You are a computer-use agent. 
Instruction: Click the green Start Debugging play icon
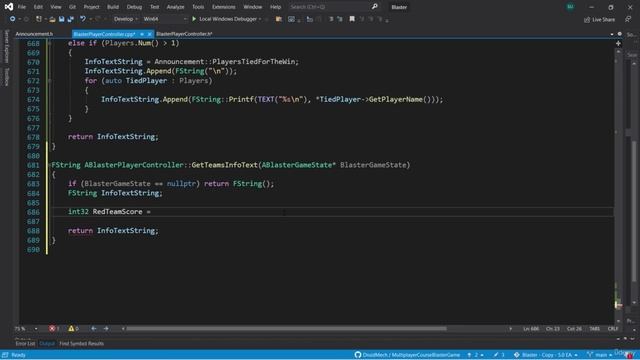[194, 19]
